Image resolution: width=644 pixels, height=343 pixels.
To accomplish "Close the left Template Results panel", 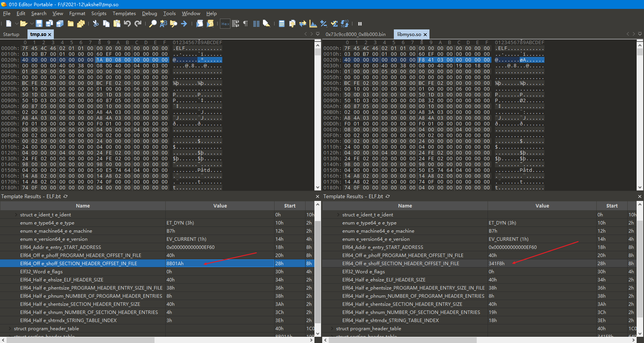I will tap(318, 196).
